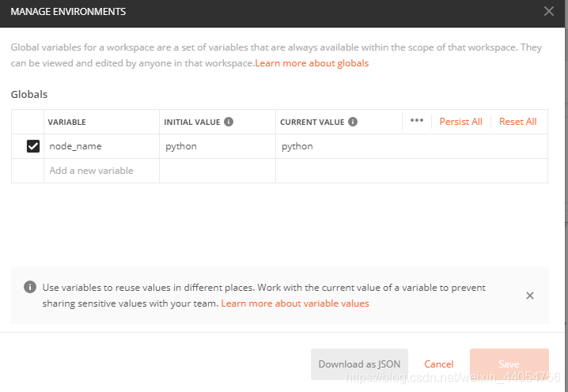Click the Save button
Viewport: 568px width, 392px height.
(509, 364)
